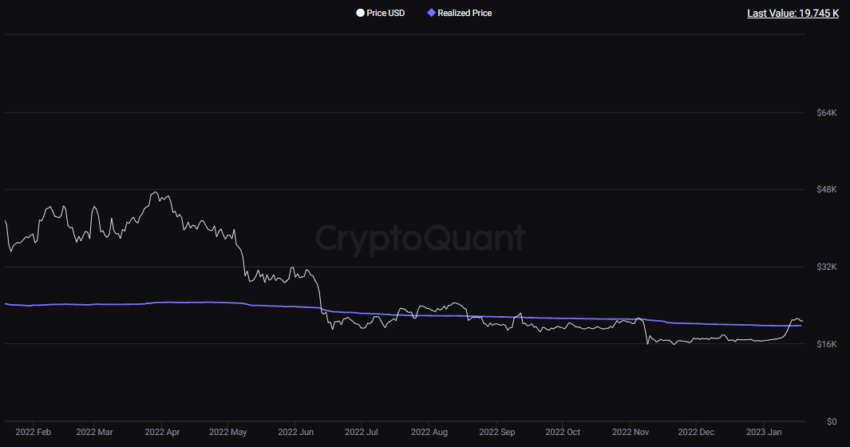Click the $64K y-axis label
Viewport: 850px width, 447px height.
826,113
